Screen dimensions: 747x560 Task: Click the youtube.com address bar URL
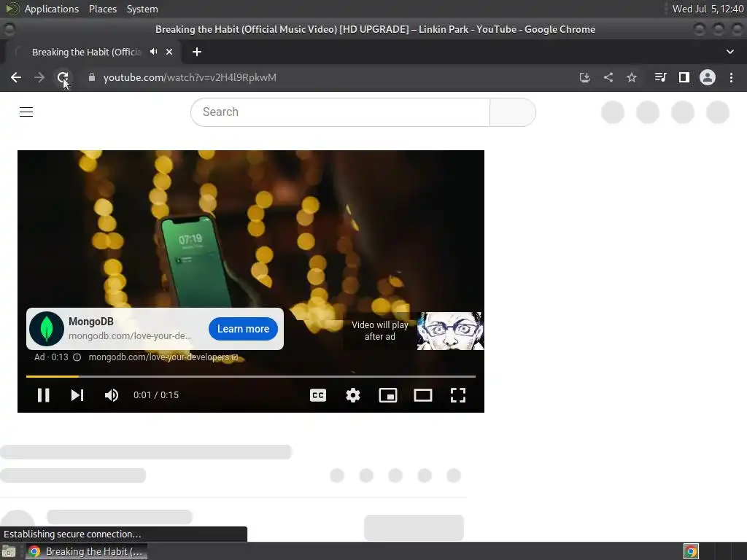point(190,77)
